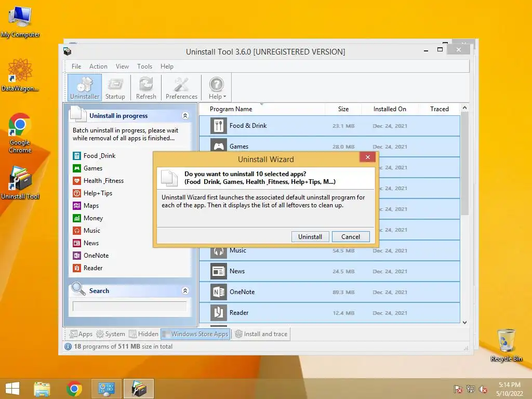Open the Uninstaller toolbar section
532x399 pixels.
click(85, 88)
